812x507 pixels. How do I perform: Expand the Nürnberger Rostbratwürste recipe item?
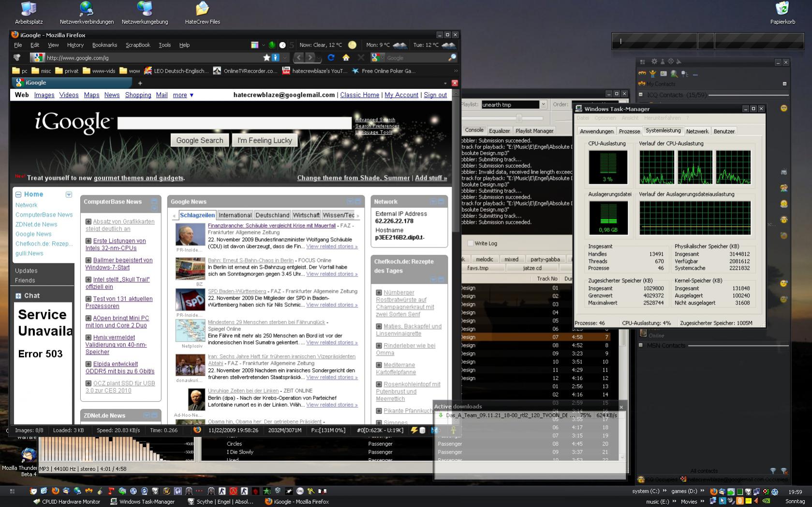[379, 293]
